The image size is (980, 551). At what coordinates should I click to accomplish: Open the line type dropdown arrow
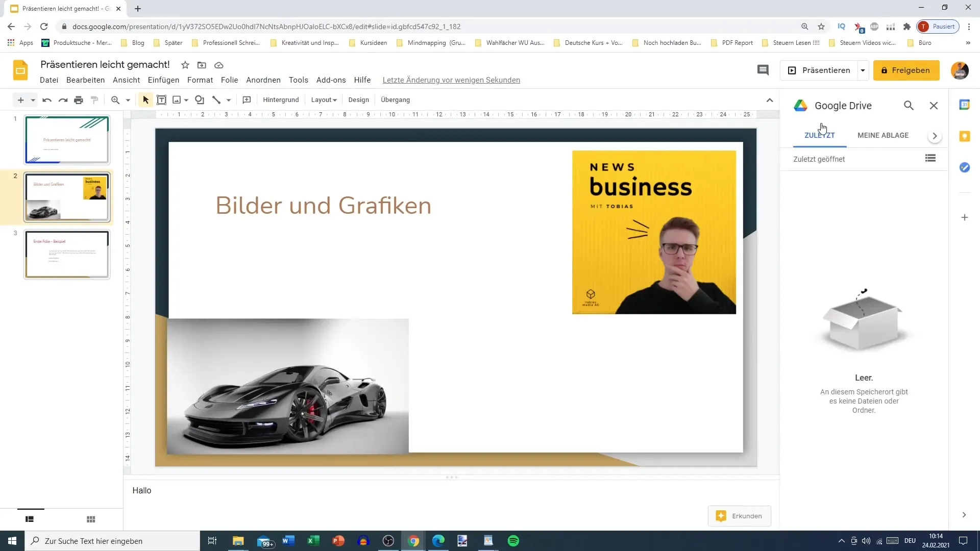229,100
